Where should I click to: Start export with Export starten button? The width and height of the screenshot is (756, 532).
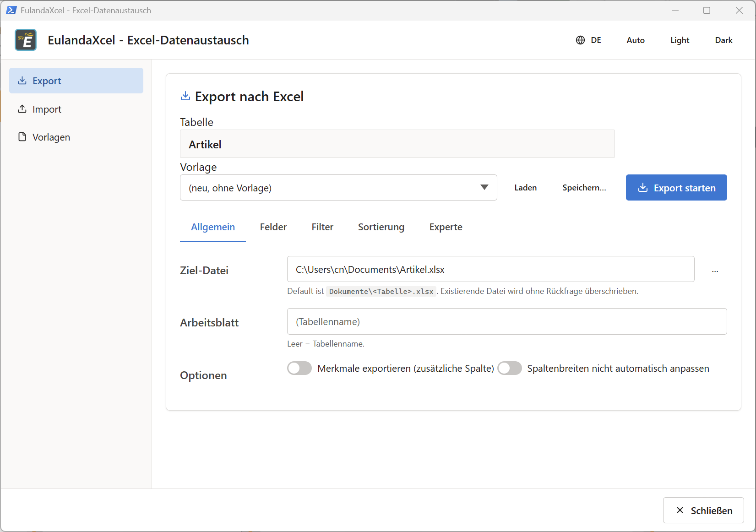tap(676, 188)
